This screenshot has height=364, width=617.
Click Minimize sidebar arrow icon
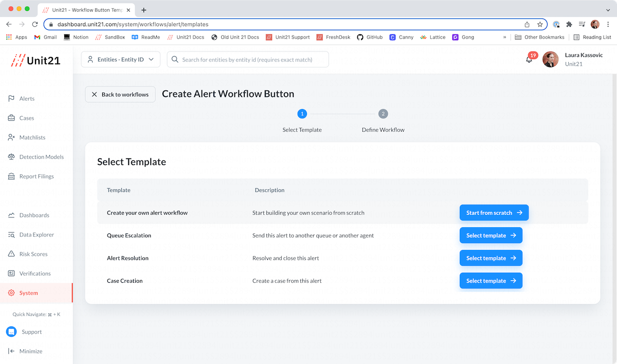(x=11, y=351)
